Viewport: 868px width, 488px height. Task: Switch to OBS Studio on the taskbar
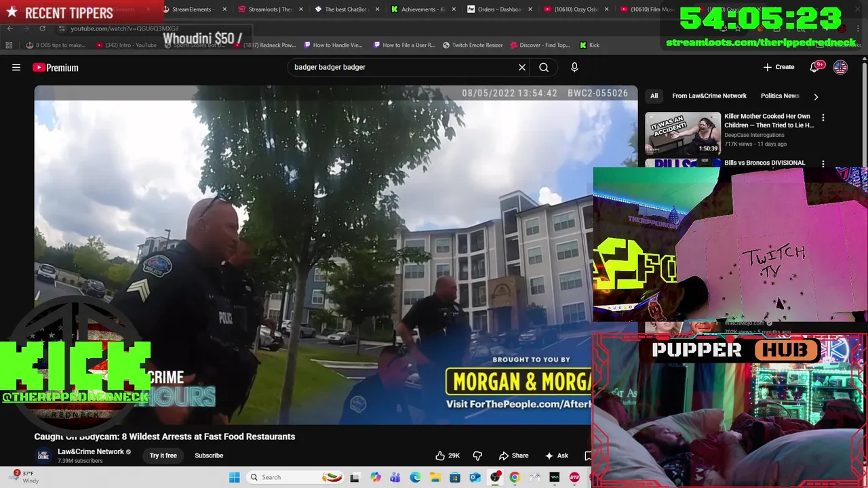click(x=495, y=477)
